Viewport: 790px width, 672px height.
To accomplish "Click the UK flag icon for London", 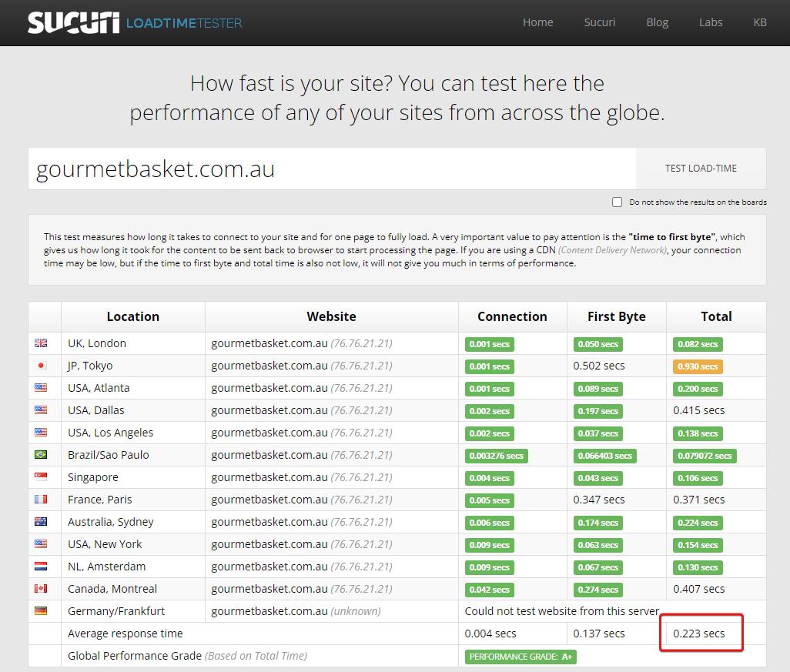I will click(x=41, y=343).
